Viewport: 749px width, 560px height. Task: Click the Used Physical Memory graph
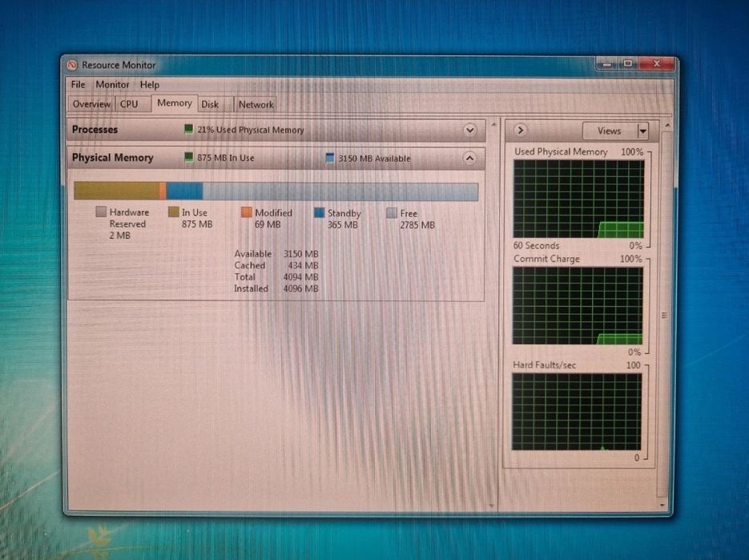(x=579, y=199)
